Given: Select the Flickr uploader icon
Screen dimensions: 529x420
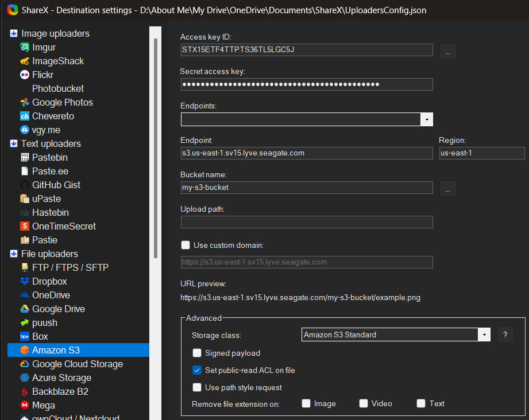Looking at the screenshot, I should click(x=25, y=75).
